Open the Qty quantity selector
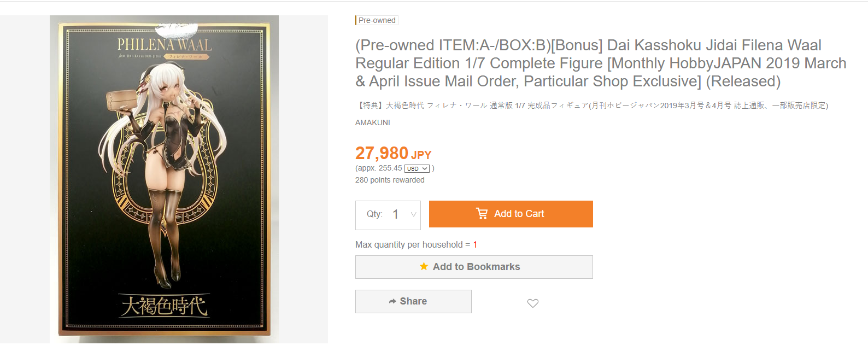 click(388, 214)
